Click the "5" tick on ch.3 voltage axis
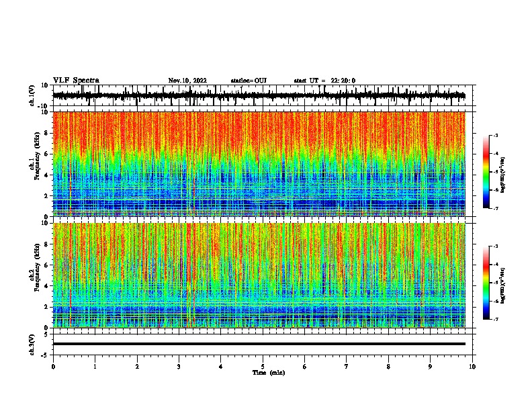Viewport: 532px width, 411px height. click(46, 334)
